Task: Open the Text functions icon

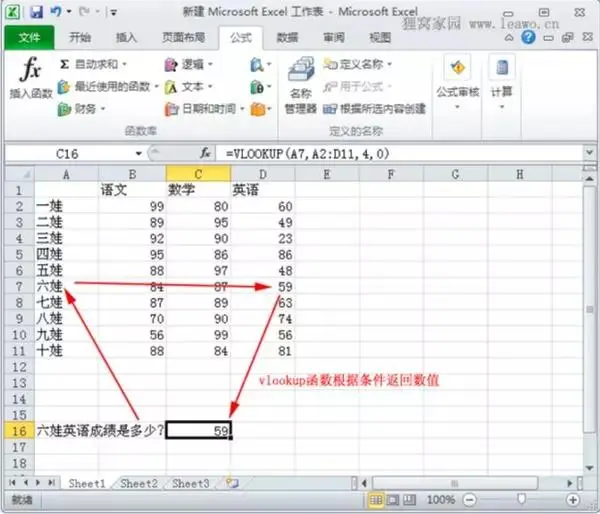Action: (x=171, y=87)
